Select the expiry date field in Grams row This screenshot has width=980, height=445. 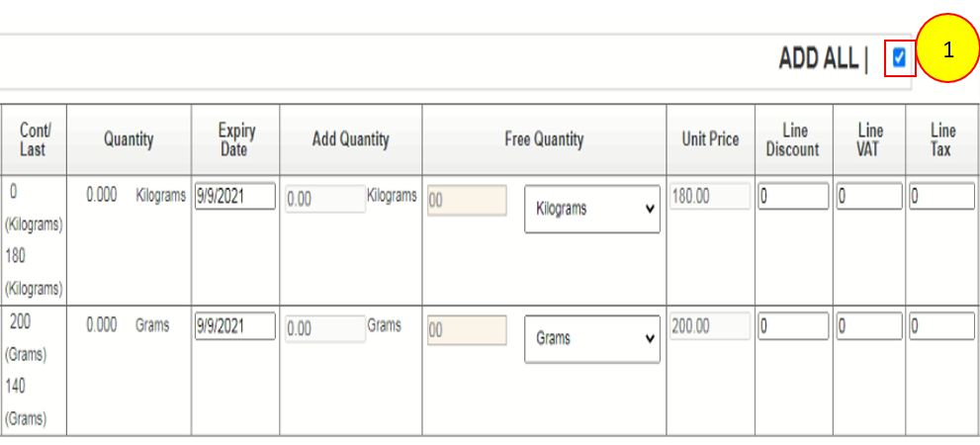[x=234, y=326]
